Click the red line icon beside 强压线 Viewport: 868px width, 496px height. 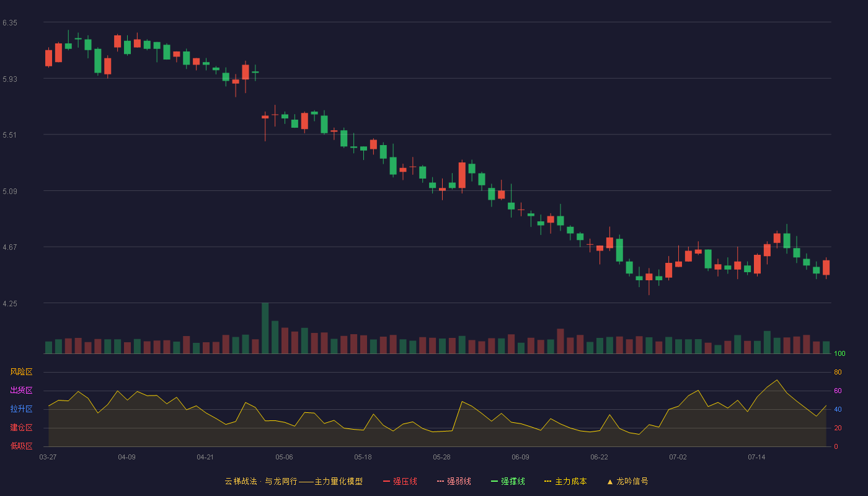pos(386,481)
